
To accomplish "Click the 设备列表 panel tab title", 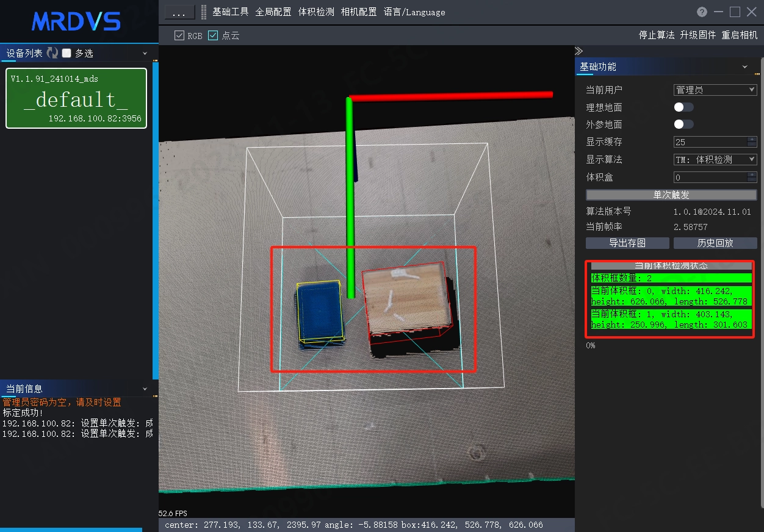I will [x=24, y=54].
